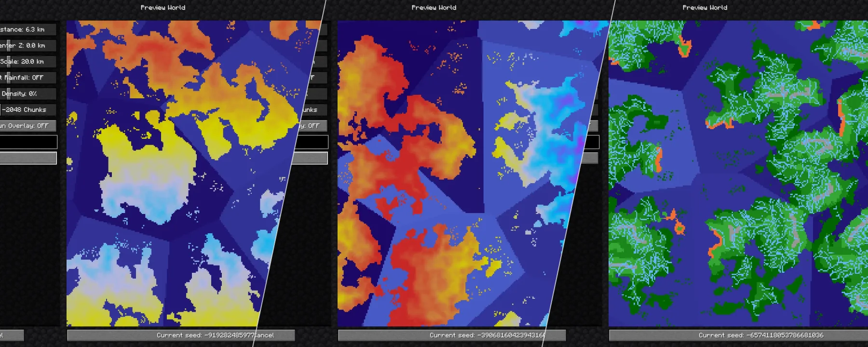Click the Preview World title above the yellow map
This screenshot has height=347, width=868.
(x=163, y=8)
